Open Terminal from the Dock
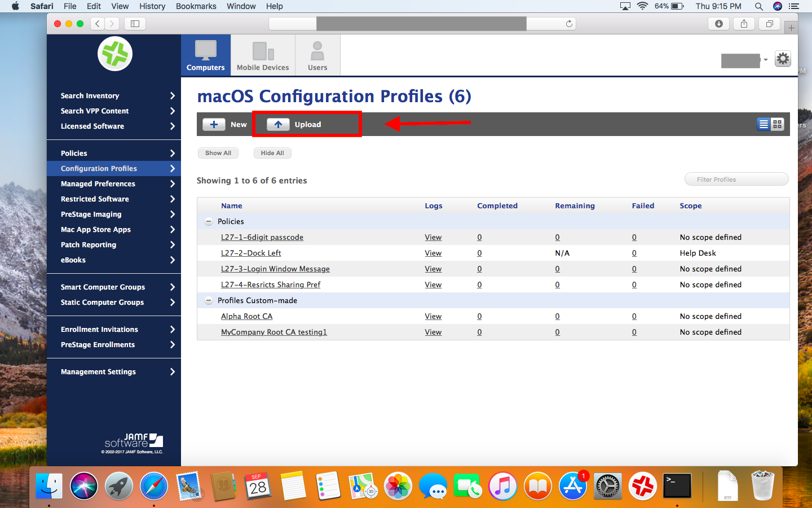The height and width of the screenshot is (508, 812). click(x=677, y=486)
